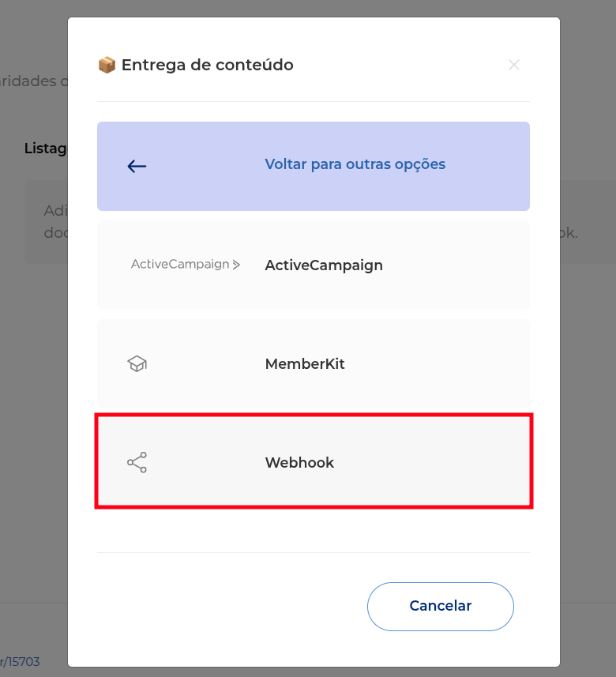This screenshot has width=616, height=677.
Task: Click the Webhook share nodes icon
Action: click(137, 462)
